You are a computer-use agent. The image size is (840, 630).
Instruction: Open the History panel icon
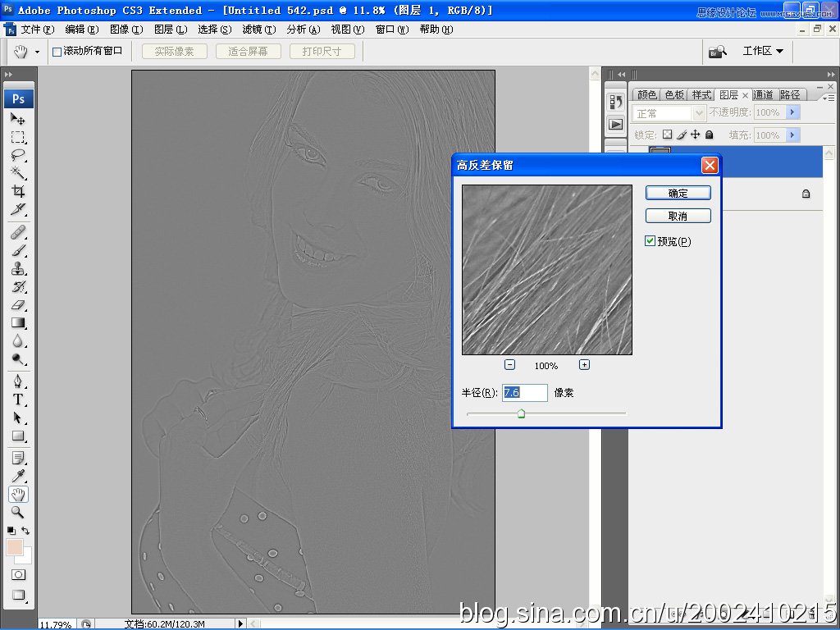tap(616, 101)
